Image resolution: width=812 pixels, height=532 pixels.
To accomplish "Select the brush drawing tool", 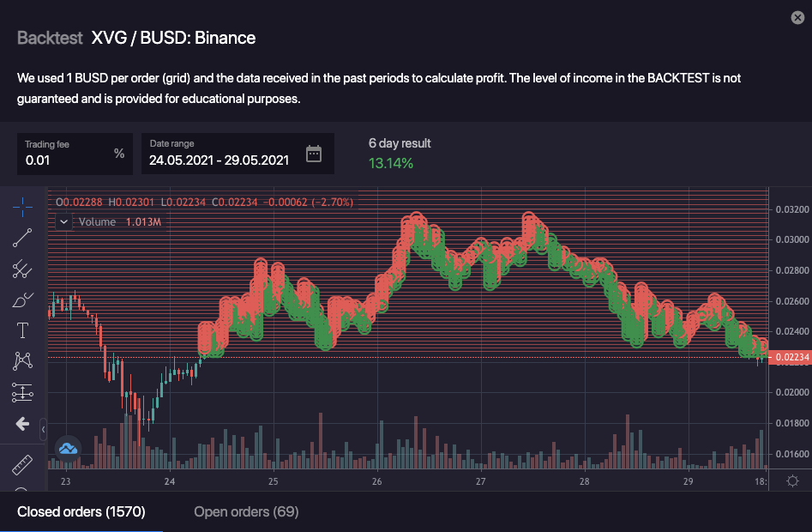I will (x=22, y=299).
